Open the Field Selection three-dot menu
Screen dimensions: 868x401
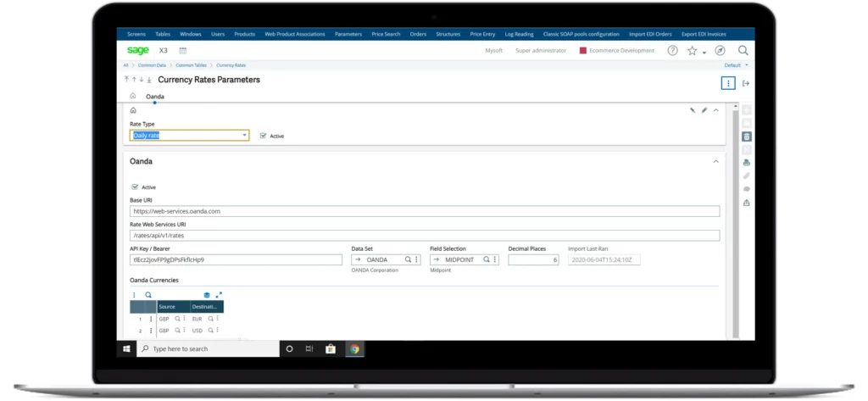pyautogui.click(x=495, y=259)
